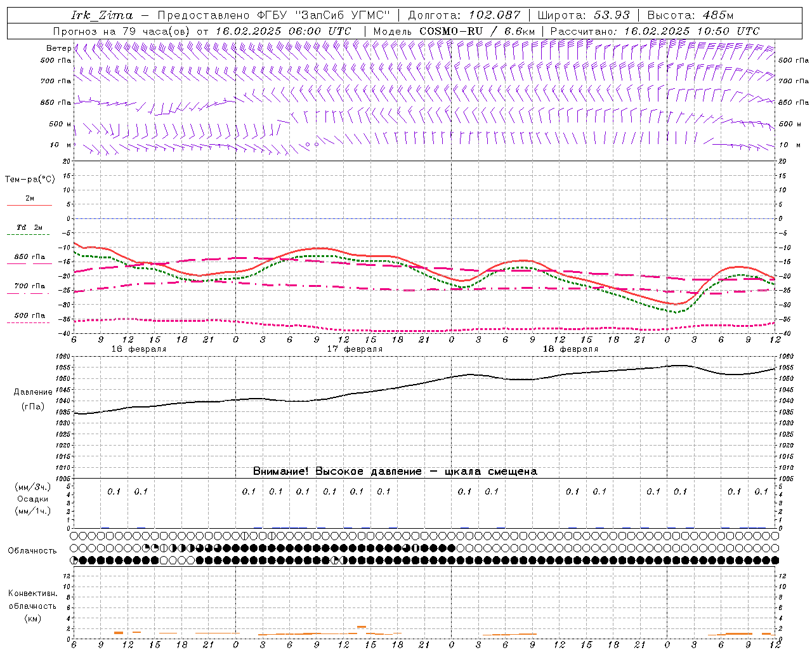812x650 pixels.
Task: Click the '16 февраля' date label
Action: [x=139, y=349]
